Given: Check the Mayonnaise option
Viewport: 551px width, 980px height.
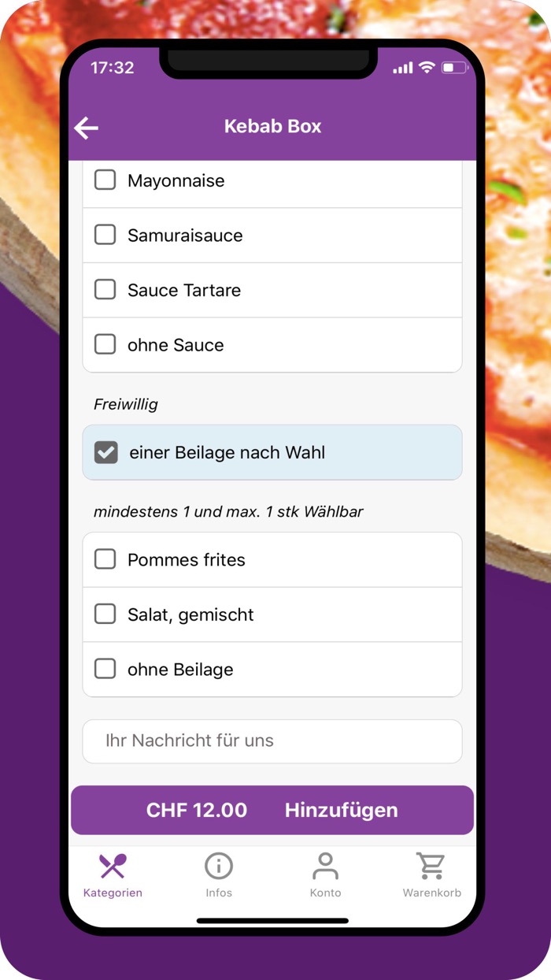Looking at the screenshot, I should (105, 180).
